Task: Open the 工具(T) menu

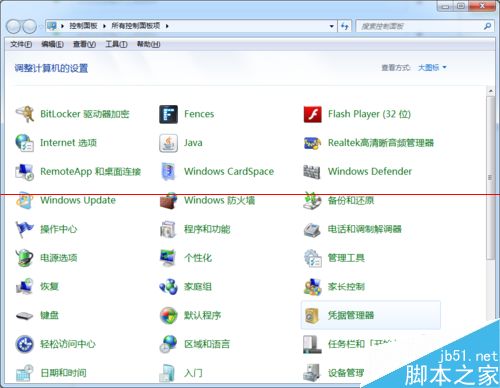Action: [x=116, y=44]
